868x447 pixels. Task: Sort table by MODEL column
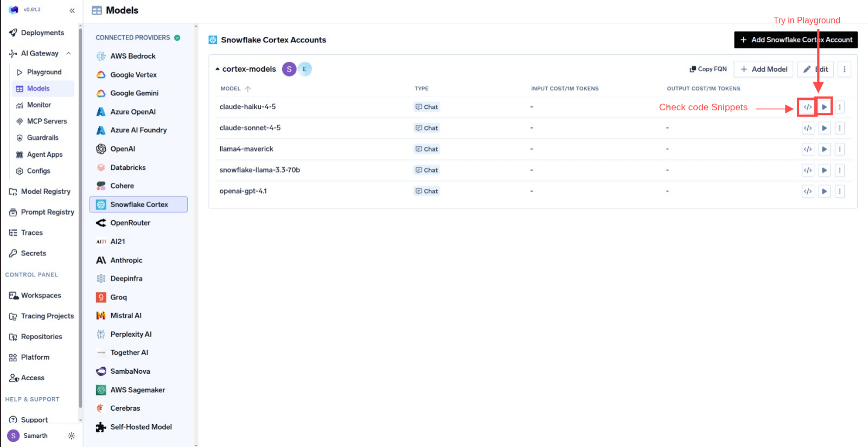235,88
